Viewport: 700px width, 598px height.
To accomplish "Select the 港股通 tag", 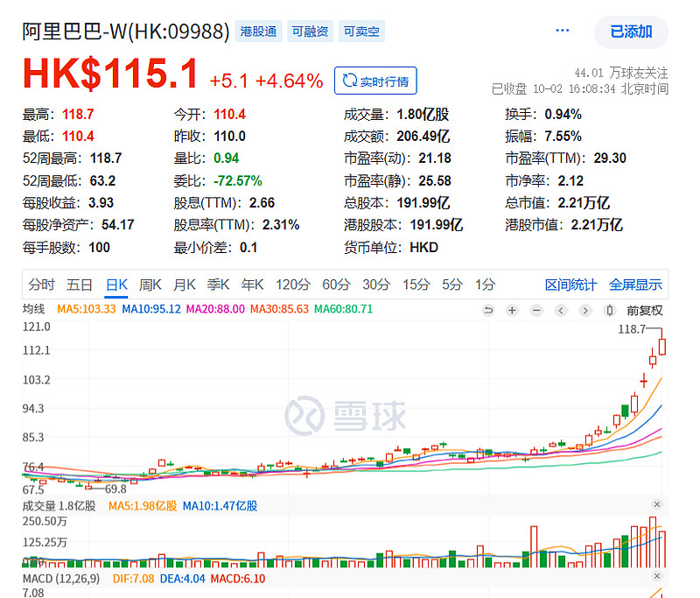I will coord(258,32).
